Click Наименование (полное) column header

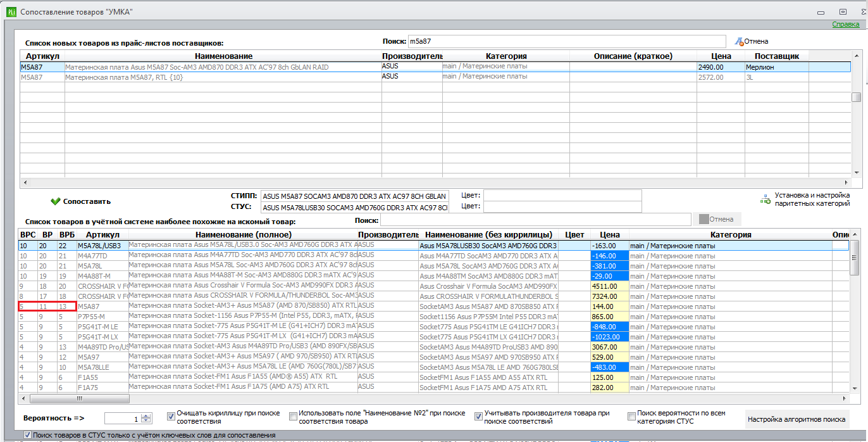point(242,235)
